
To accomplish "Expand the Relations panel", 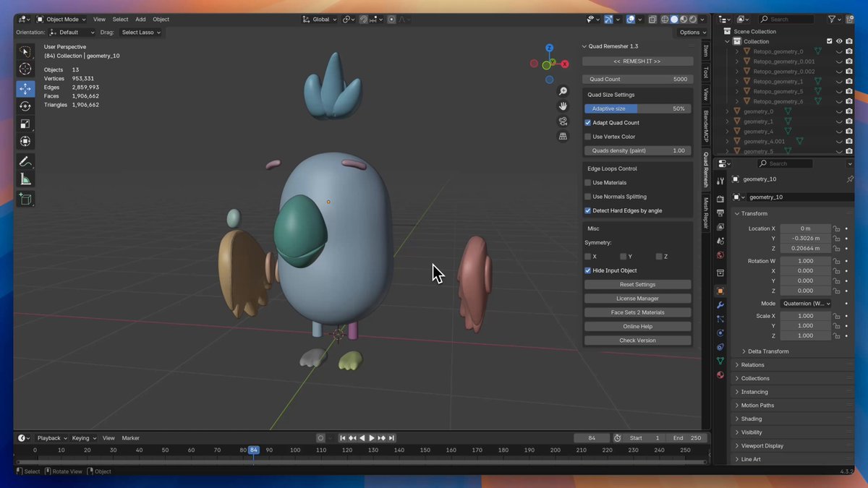I will pos(752,365).
